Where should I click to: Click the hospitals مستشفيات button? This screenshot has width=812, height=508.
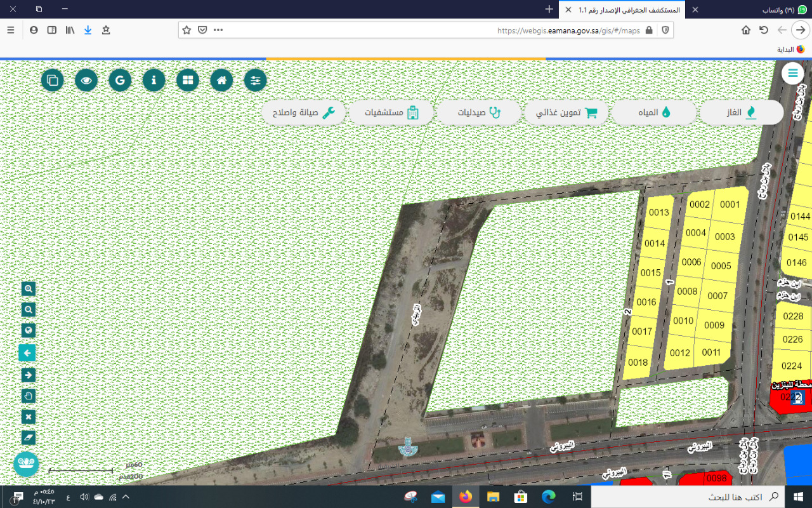(391, 112)
